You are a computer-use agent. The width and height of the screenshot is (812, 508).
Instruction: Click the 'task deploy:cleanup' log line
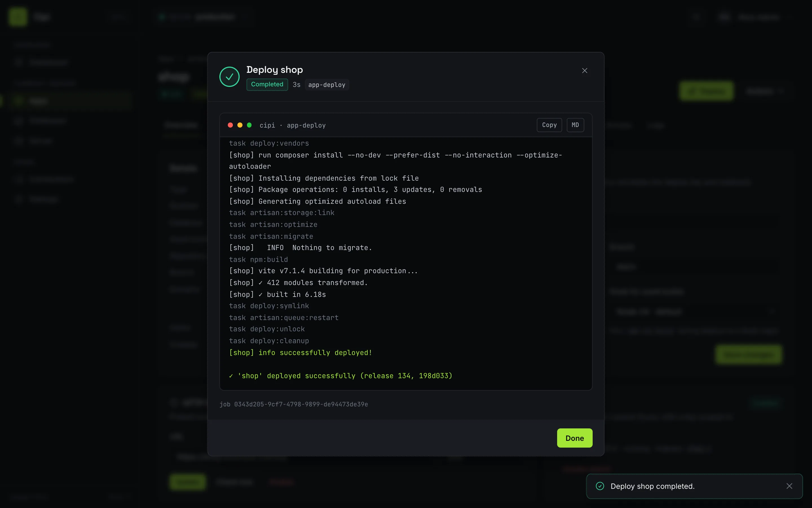coord(269,341)
